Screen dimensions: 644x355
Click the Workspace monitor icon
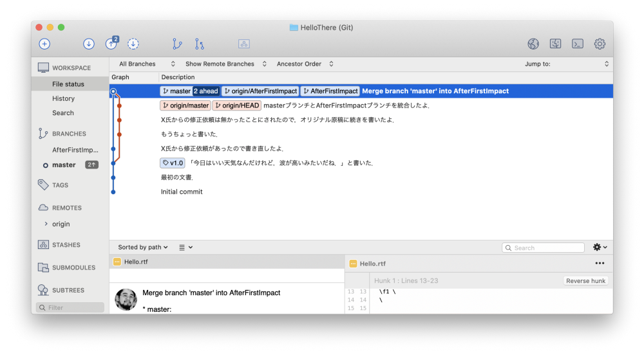pyautogui.click(x=43, y=68)
